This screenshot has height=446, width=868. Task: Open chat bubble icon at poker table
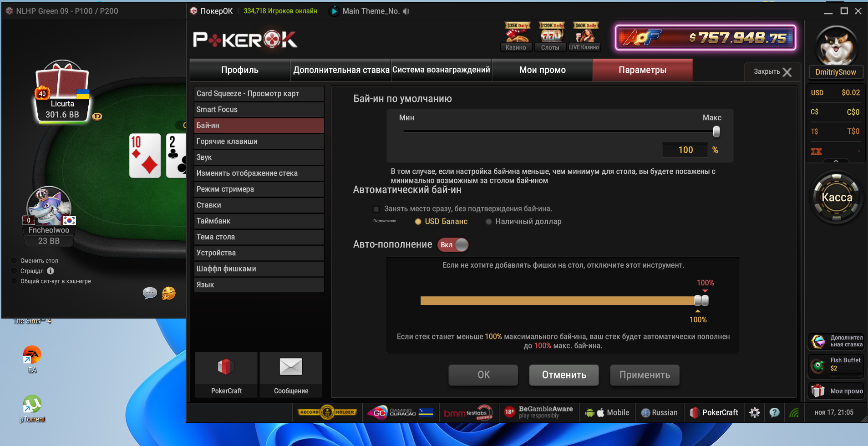pos(150,293)
